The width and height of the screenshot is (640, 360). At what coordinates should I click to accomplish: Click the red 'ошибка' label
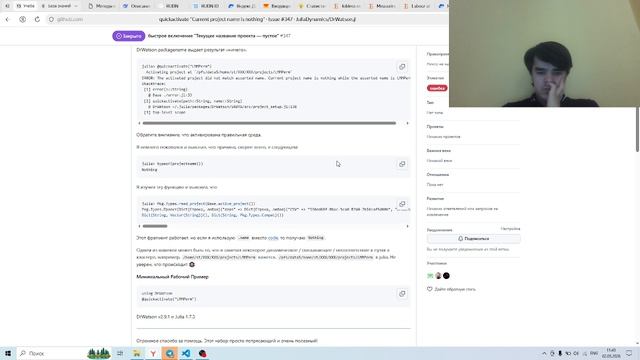(x=437, y=88)
